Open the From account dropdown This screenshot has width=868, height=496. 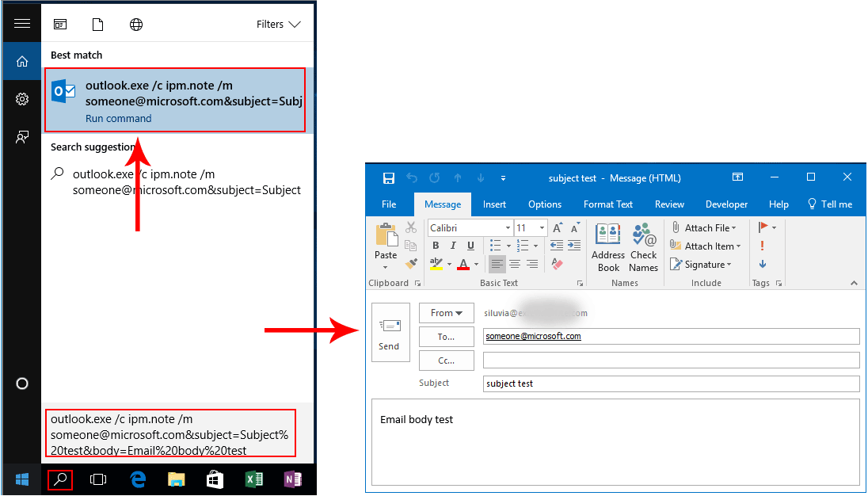coord(447,313)
